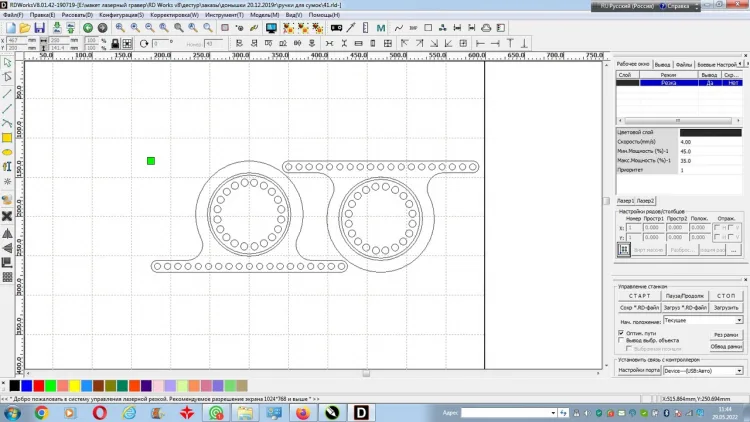Open Chrome from the taskbar
The height and width of the screenshot is (422, 750).
tap(41, 412)
